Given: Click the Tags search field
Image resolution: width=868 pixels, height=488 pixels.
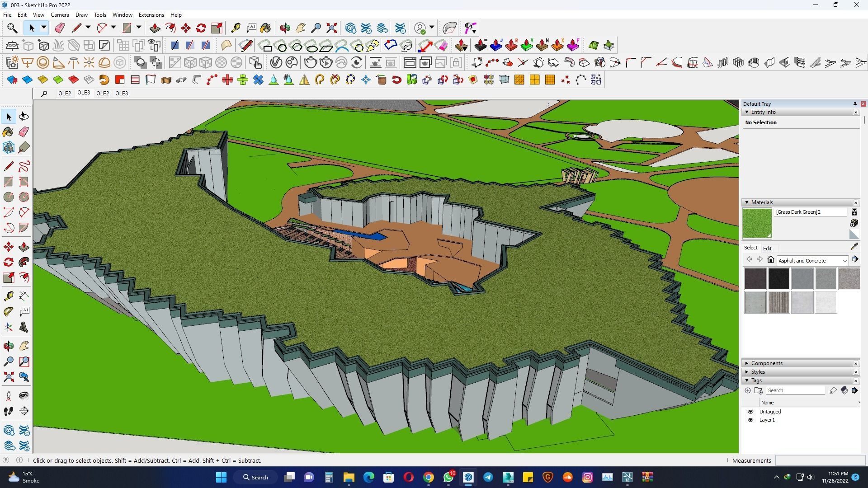Looking at the screenshot, I should pyautogui.click(x=795, y=390).
